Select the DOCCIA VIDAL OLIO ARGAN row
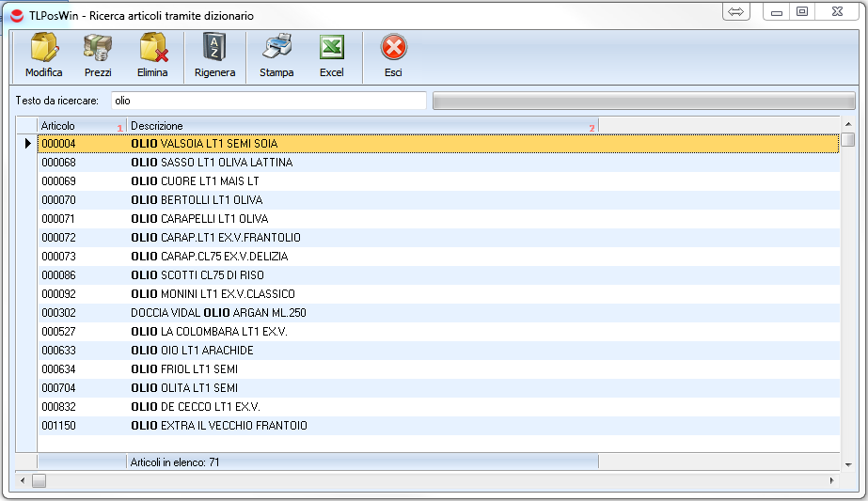Image resolution: width=868 pixels, height=501 pixels. [218, 313]
